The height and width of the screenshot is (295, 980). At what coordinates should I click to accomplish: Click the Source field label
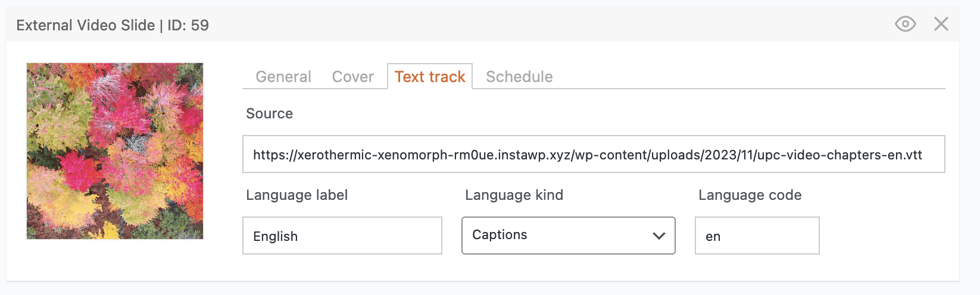[269, 114]
